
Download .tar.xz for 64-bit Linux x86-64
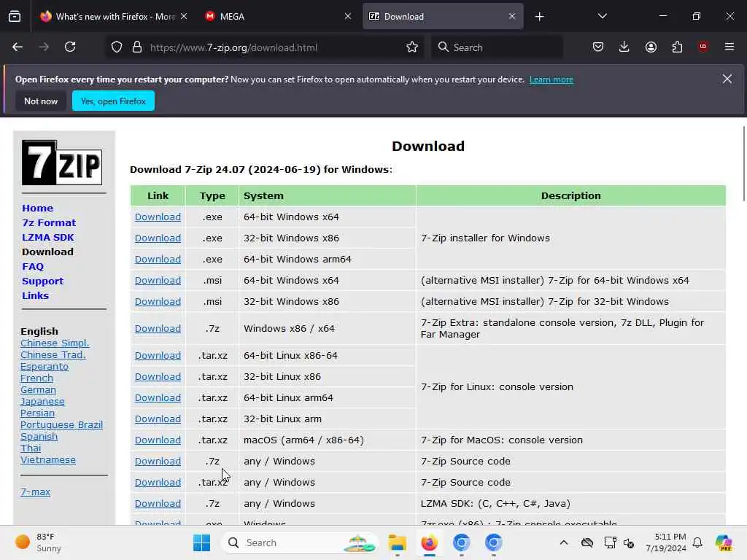pyautogui.click(x=158, y=355)
